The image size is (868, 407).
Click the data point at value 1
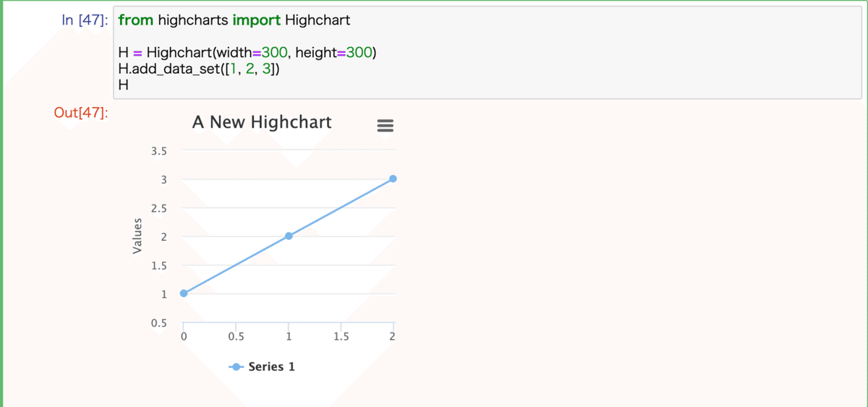[x=184, y=293]
